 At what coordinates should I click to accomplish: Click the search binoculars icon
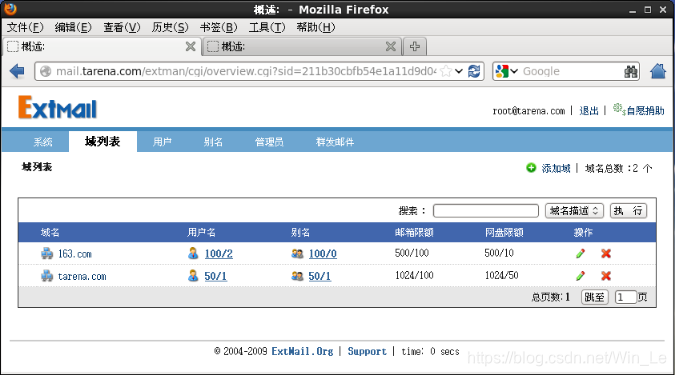click(x=631, y=72)
